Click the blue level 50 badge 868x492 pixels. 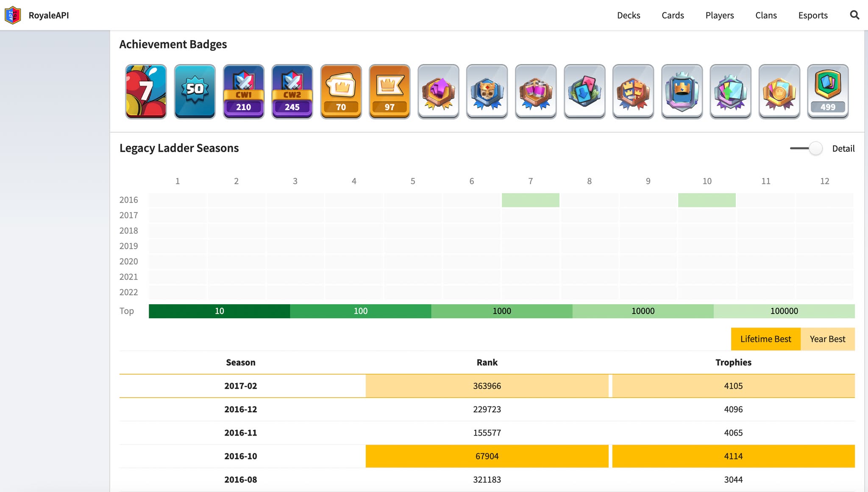[195, 92]
